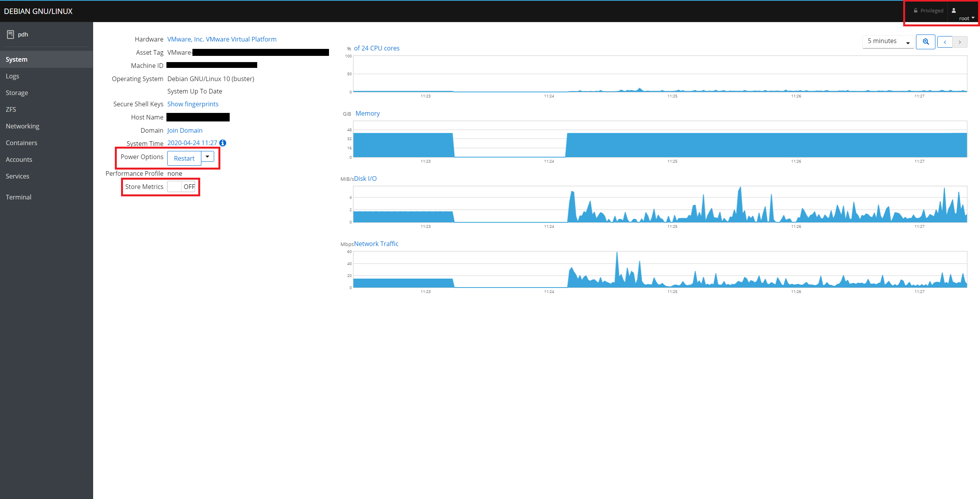Click the System Time info icon
980x499 pixels.
click(223, 143)
